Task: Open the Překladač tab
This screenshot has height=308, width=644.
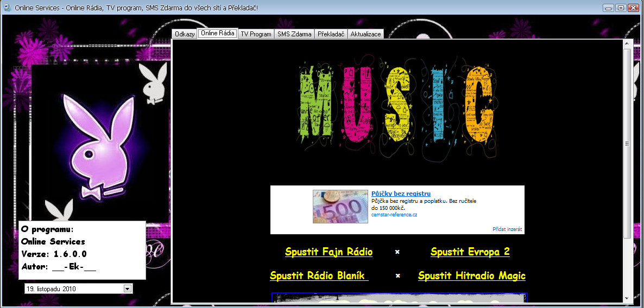Action: pos(331,34)
